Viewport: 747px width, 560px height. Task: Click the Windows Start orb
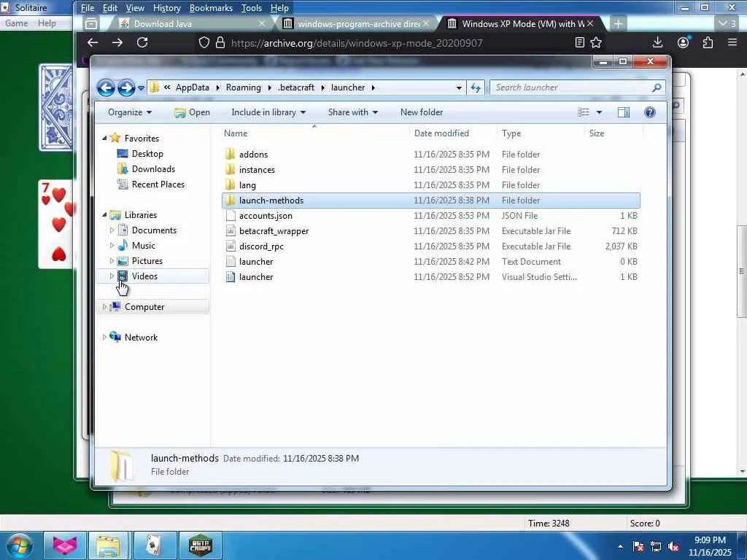pyautogui.click(x=18, y=545)
